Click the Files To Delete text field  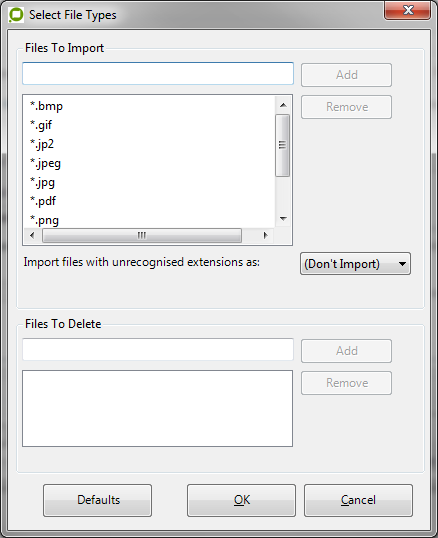(158, 349)
